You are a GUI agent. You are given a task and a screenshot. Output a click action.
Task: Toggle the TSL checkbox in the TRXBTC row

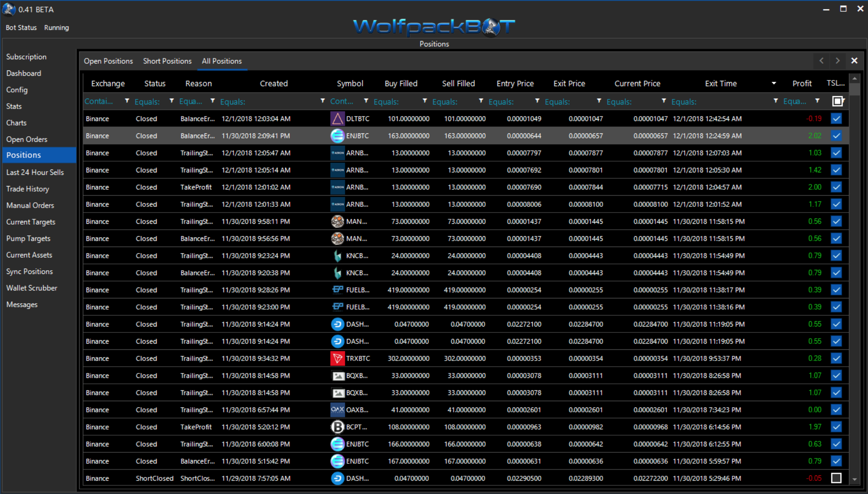(x=836, y=358)
